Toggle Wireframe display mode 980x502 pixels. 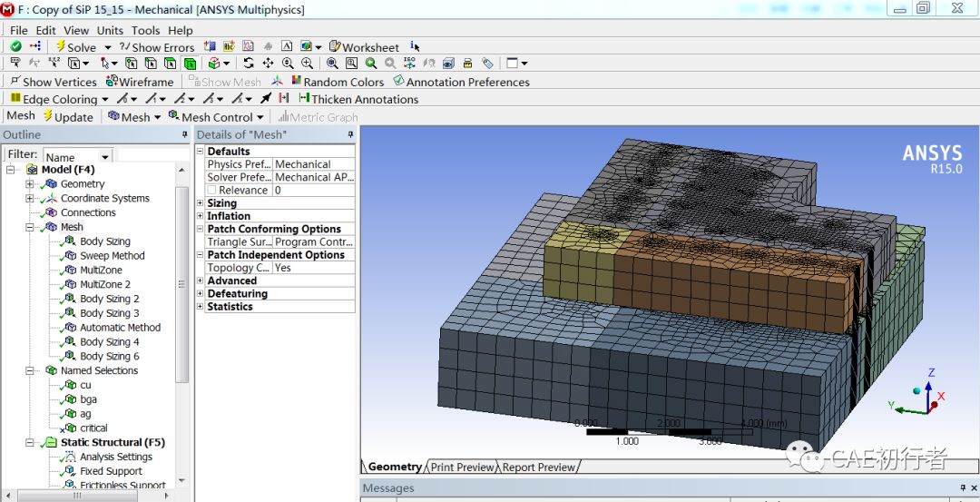point(140,82)
